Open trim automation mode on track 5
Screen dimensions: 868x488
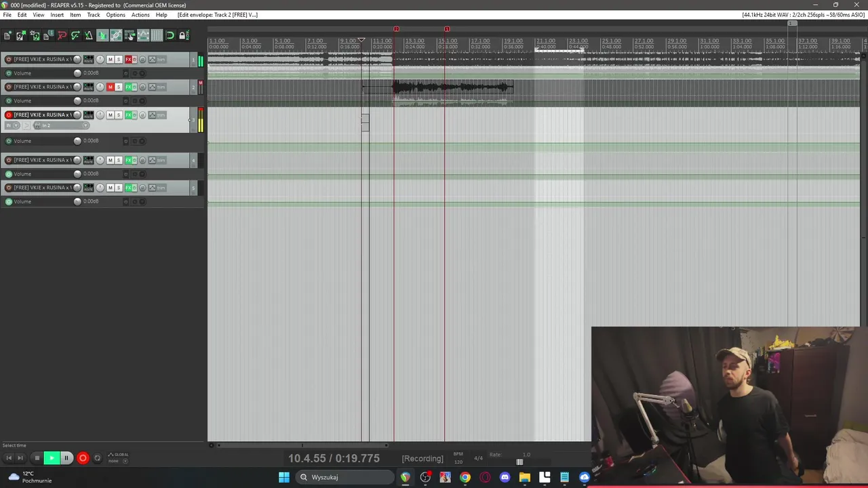pos(161,188)
